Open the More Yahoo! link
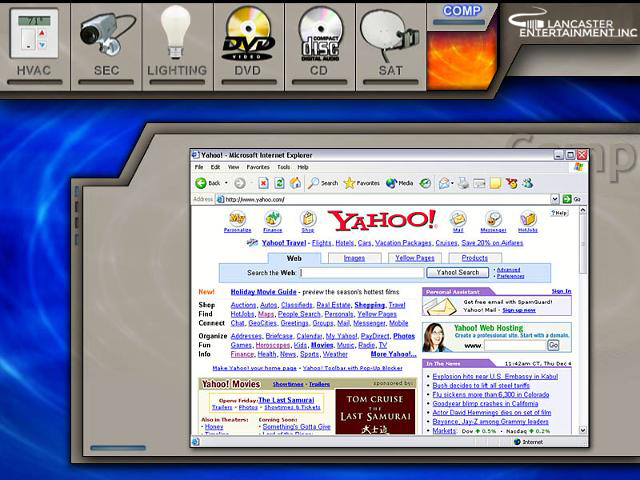The width and height of the screenshot is (640, 480). [x=393, y=354]
